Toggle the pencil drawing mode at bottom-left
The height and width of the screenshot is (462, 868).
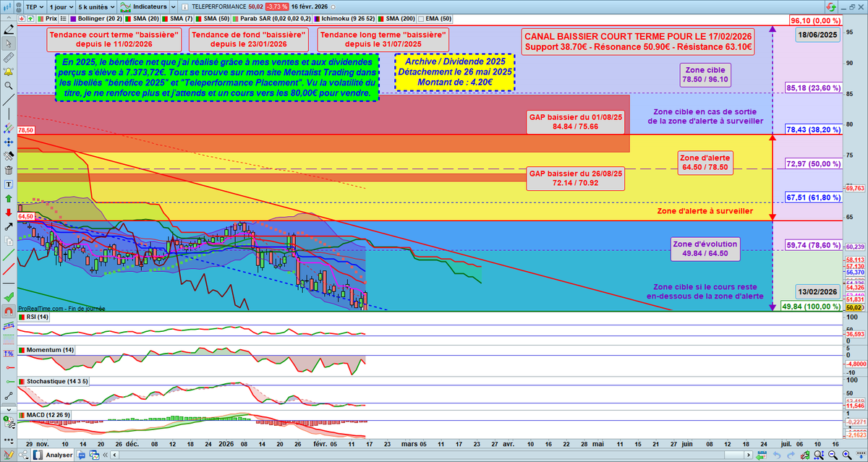[x=9, y=455]
